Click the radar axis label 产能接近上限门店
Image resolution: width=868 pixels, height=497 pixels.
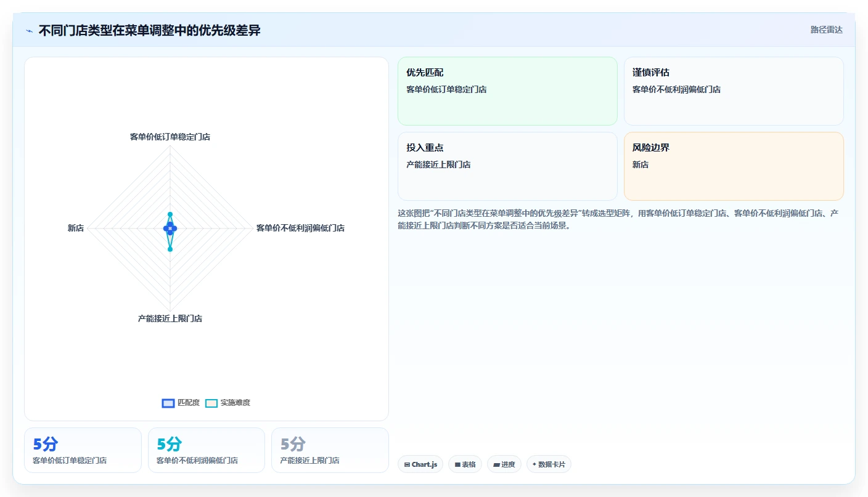[x=170, y=318]
